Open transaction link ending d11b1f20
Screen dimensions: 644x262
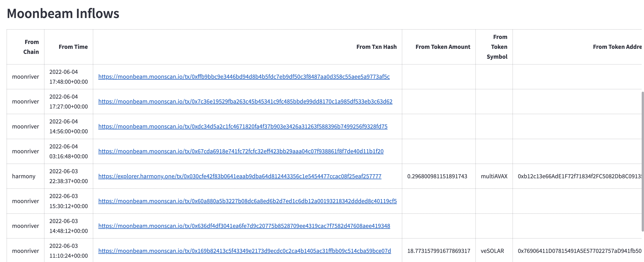[x=241, y=151]
